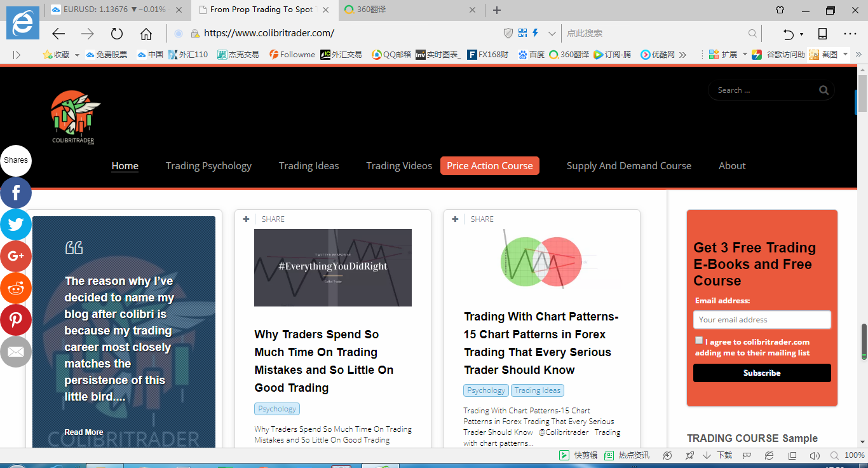Open the Trading Ideas menu item

click(309, 166)
